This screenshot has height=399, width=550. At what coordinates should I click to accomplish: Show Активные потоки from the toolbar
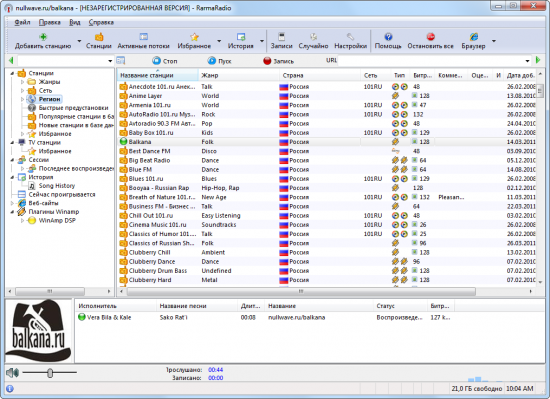(143, 41)
